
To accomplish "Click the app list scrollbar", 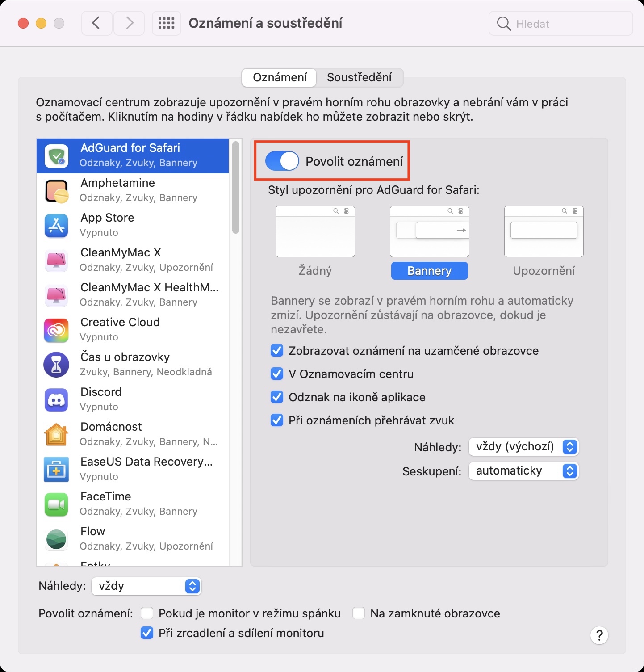I will (x=236, y=187).
